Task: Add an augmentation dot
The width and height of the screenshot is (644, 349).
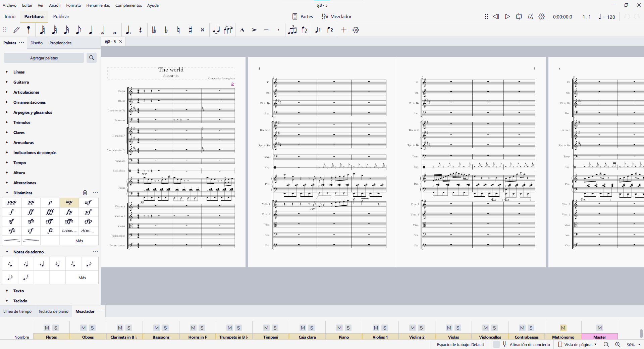Action: [x=128, y=30]
